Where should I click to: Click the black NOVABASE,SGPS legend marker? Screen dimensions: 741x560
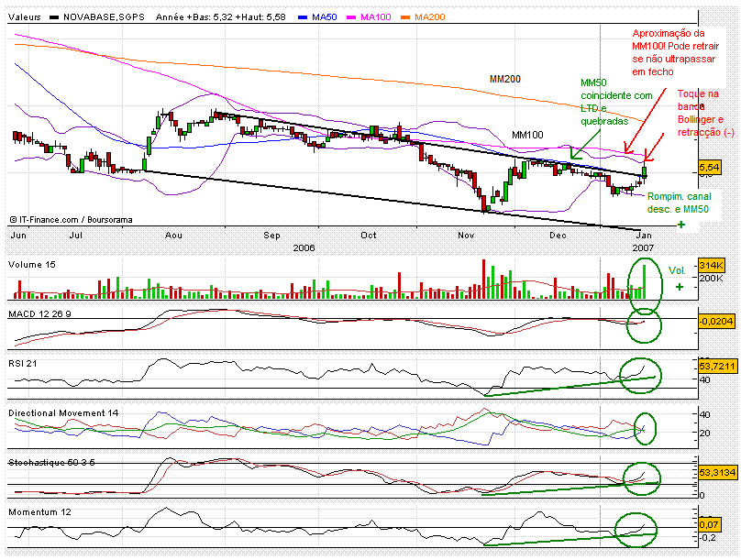pyautogui.click(x=54, y=17)
